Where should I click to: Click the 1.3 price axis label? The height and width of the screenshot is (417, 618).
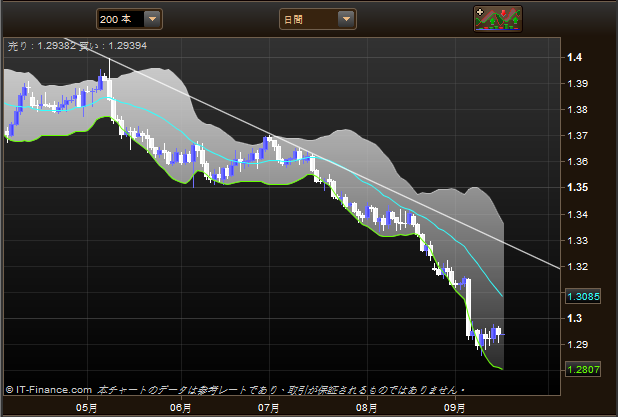574,318
